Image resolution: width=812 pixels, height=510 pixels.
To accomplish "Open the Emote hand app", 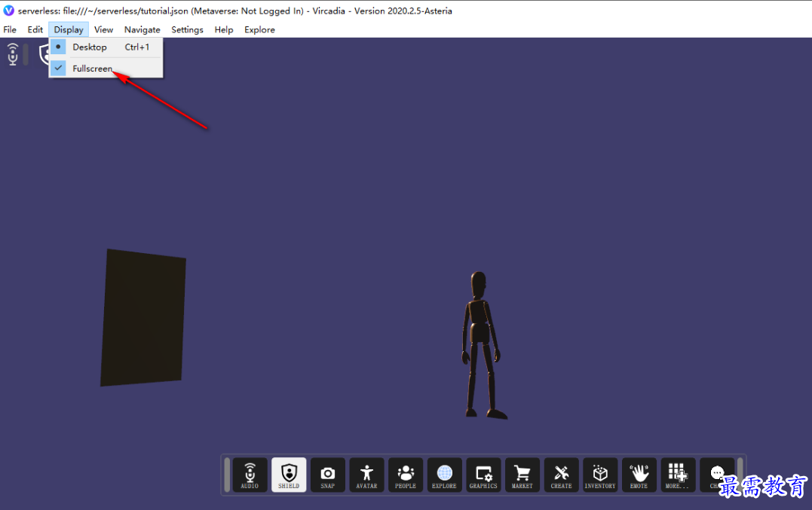I will tap(639, 475).
